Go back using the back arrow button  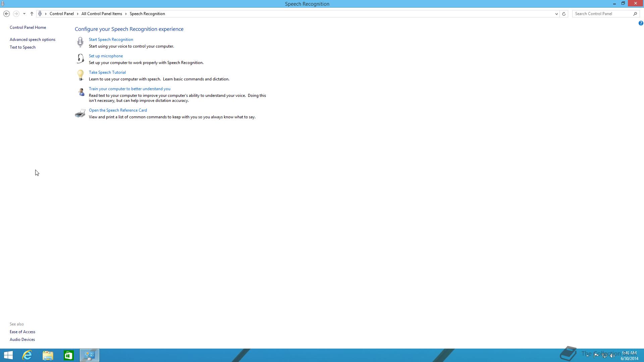(6, 14)
